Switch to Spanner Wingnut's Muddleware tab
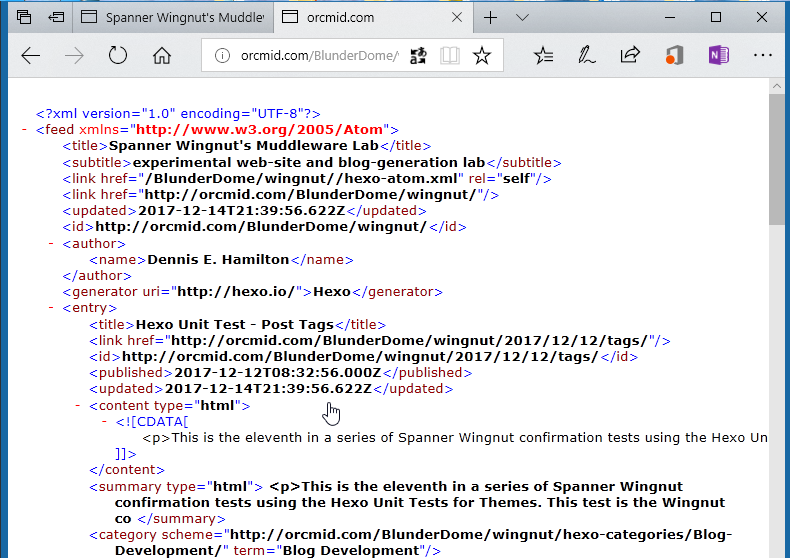 click(x=172, y=18)
